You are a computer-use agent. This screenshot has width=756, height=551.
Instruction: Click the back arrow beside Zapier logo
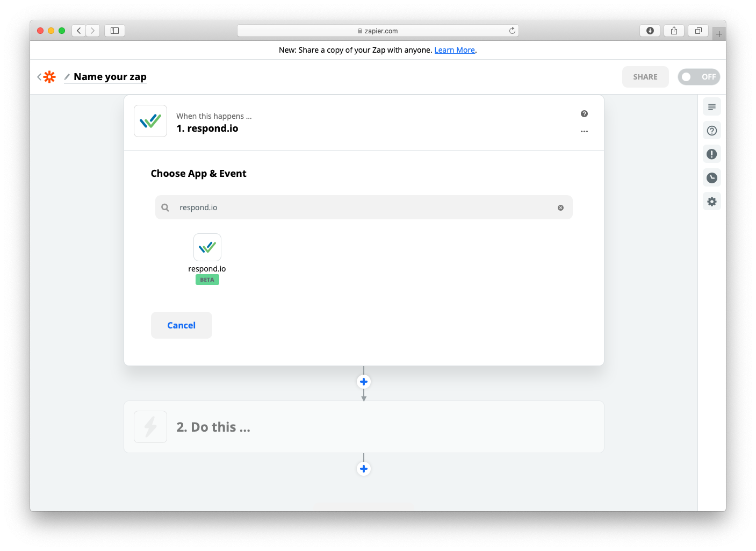point(39,77)
